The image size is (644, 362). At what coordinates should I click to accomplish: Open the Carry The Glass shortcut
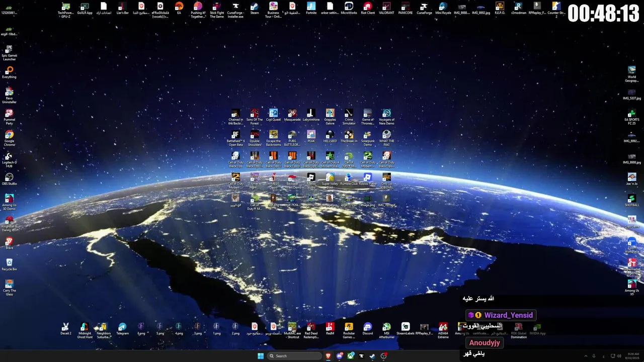9,288
